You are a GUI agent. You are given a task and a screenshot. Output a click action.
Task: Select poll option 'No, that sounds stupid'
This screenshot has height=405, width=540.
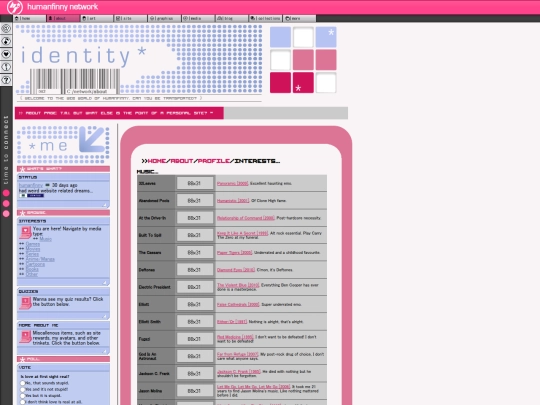pos(23,383)
